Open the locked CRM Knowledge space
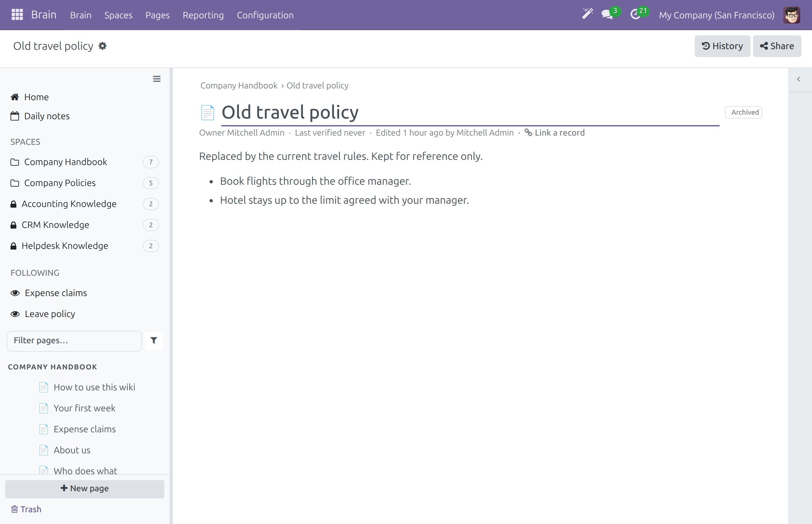The image size is (812, 524). [84, 225]
